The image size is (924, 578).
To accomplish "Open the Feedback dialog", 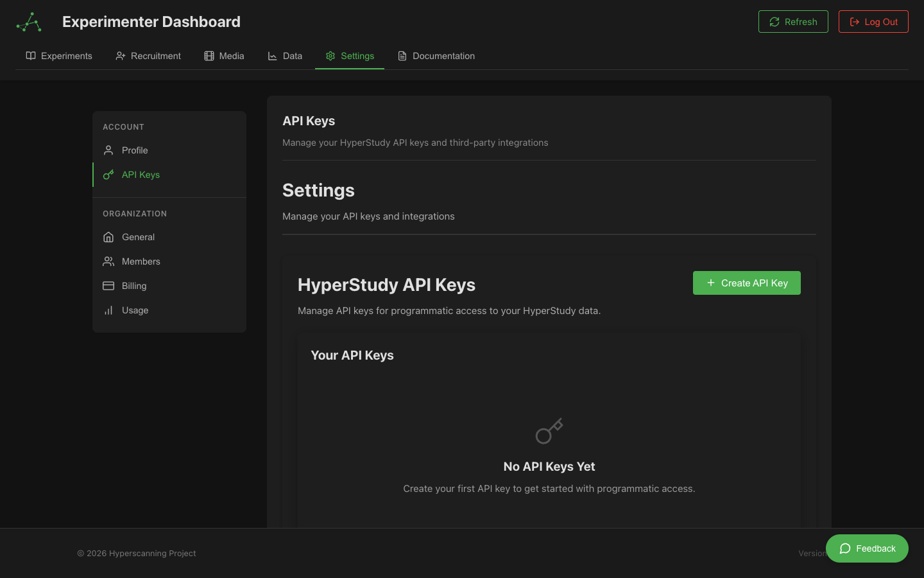I will pos(867,548).
